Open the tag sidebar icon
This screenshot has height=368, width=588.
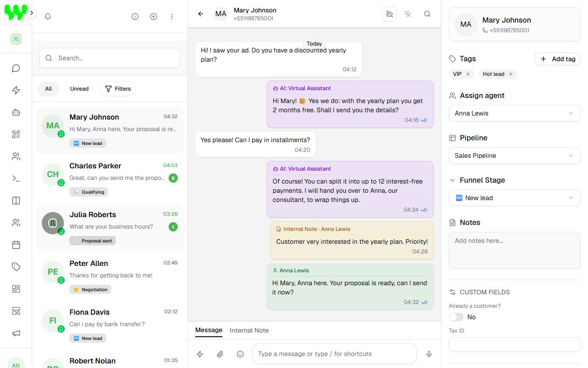(16, 267)
